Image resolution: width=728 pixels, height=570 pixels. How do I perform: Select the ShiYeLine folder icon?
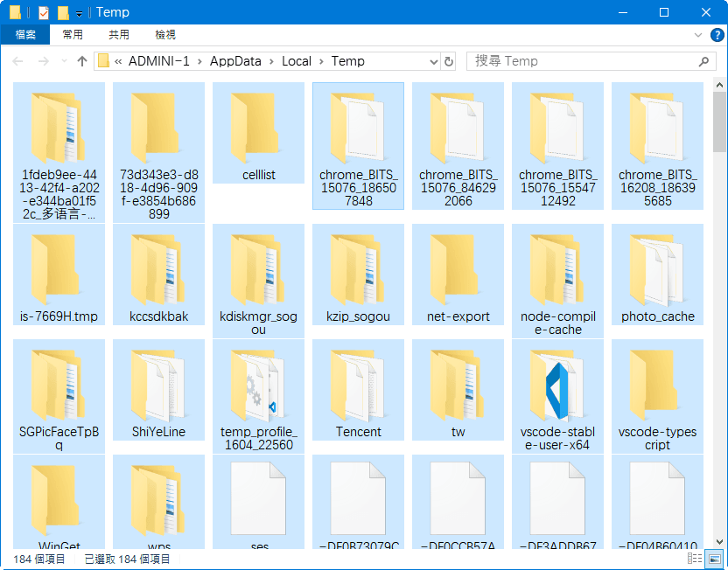(x=158, y=385)
